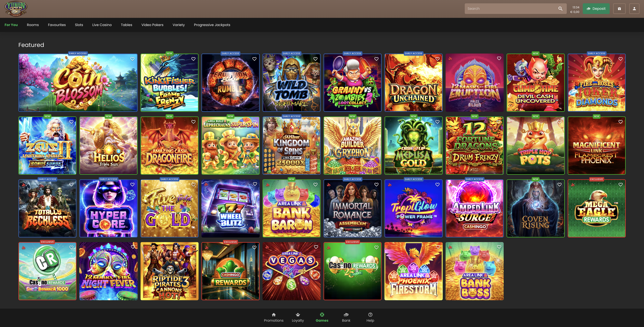Viewport: 644px width, 327px height.
Task: Select Games in bottom navigation
Action: (322, 317)
